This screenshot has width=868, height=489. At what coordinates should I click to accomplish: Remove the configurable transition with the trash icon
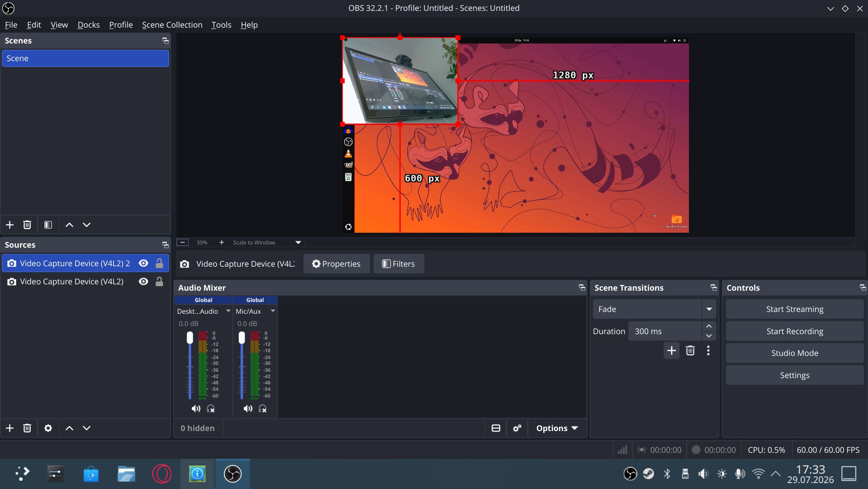click(x=690, y=350)
